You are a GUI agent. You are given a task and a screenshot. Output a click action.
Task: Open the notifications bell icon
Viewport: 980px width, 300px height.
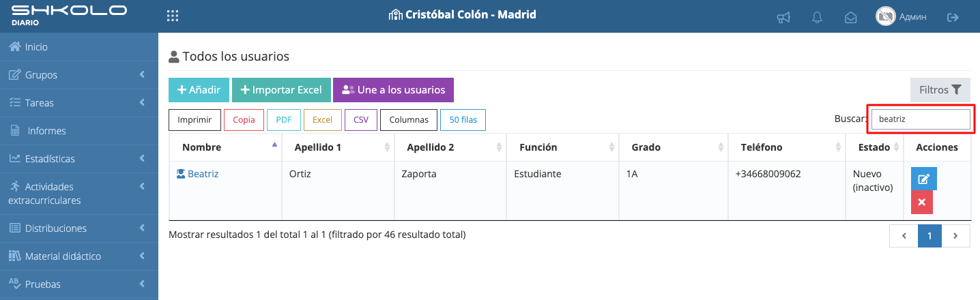tap(817, 18)
